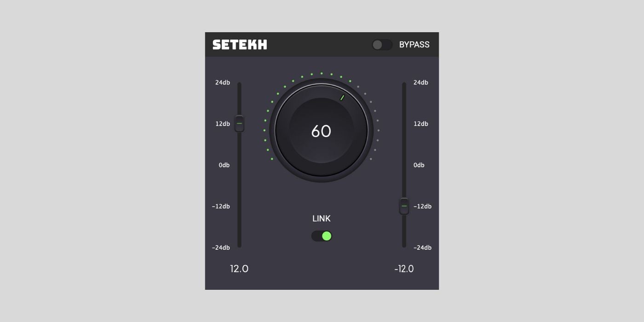This screenshot has height=322, width=644.
Task: Click the left gain slider handle at 12db
Action: click(239, 123)
